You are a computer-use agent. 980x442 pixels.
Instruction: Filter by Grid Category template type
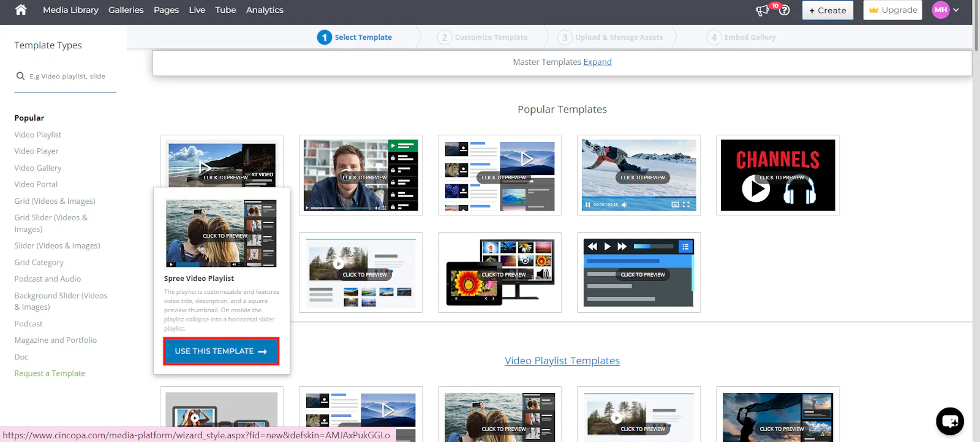pos(39,263)
